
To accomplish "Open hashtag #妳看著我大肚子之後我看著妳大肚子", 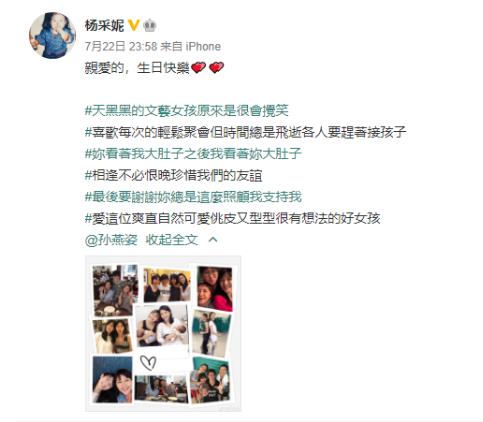I will coord(193,154).
